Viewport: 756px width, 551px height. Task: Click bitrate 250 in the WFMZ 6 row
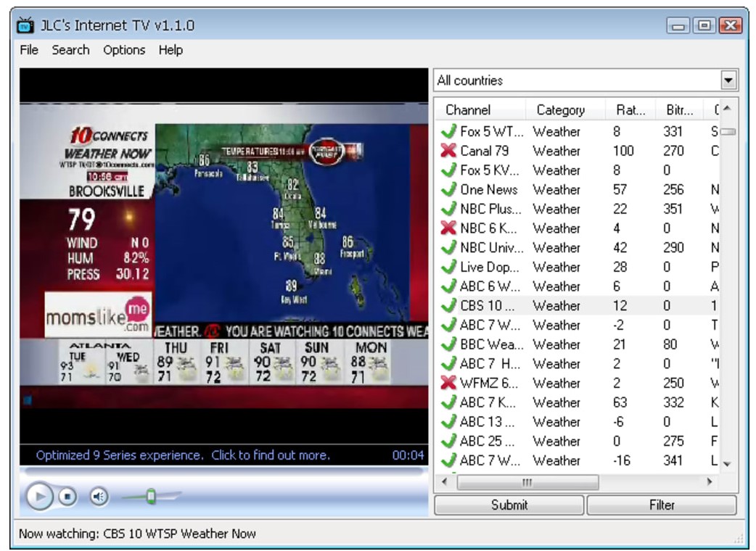(673, 383)
